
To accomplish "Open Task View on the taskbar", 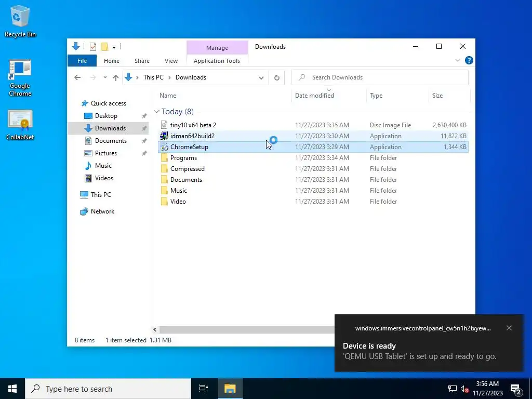I will point(204,389).
